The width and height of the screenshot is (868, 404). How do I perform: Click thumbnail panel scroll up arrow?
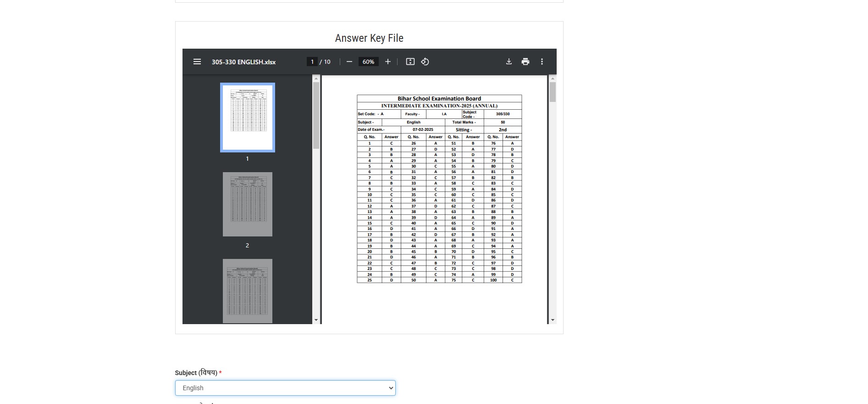coord(316,79)
